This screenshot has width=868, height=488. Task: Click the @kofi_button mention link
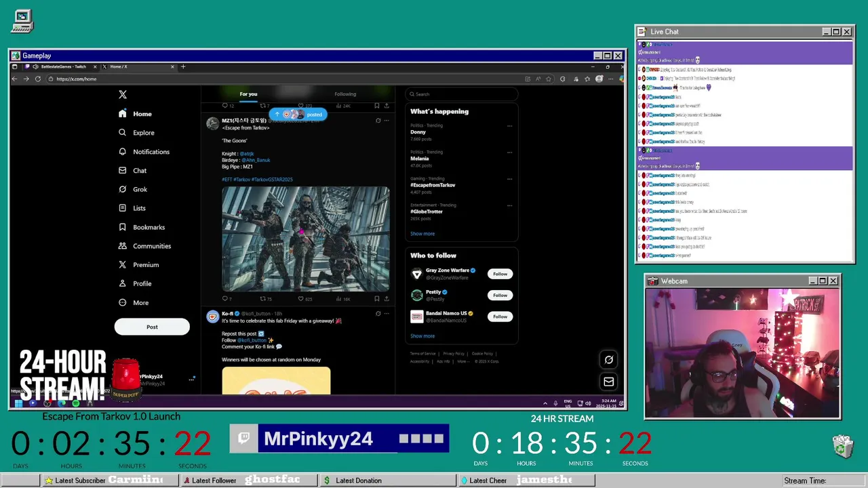click(252, 340)
